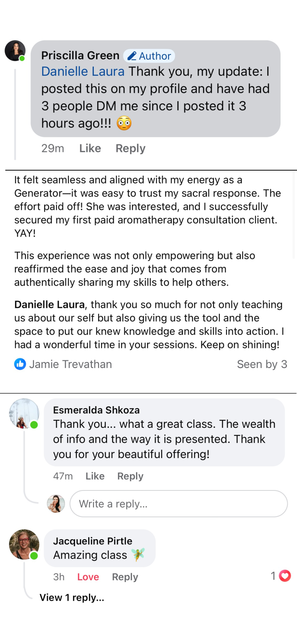Toggle Love reaction on Jacqueline's comment
The image size is (297, 644).
[88, 577]
